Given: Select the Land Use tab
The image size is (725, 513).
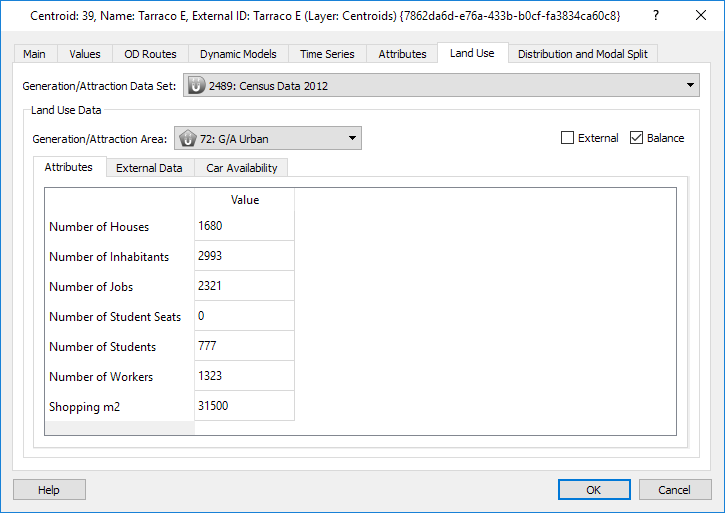Looking at the screenshot, I should click(x=473, y=53).
